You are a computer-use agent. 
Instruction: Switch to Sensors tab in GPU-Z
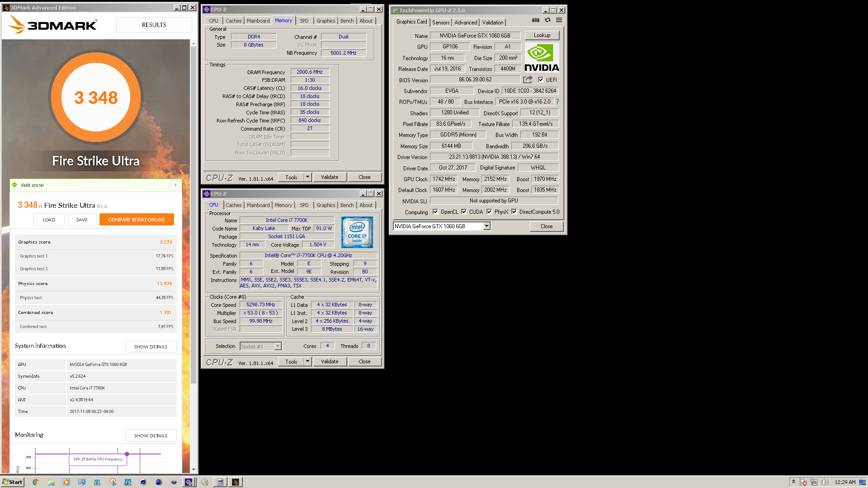coord(441,23)
